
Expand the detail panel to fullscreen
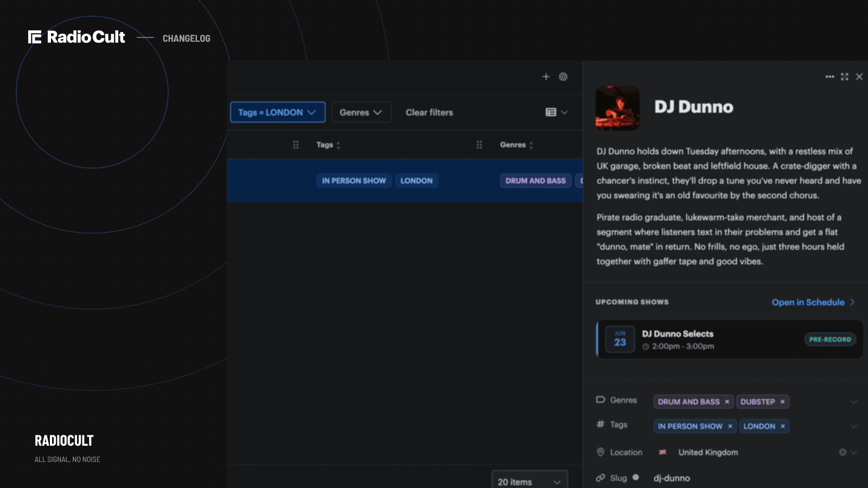tap(845, 76)
